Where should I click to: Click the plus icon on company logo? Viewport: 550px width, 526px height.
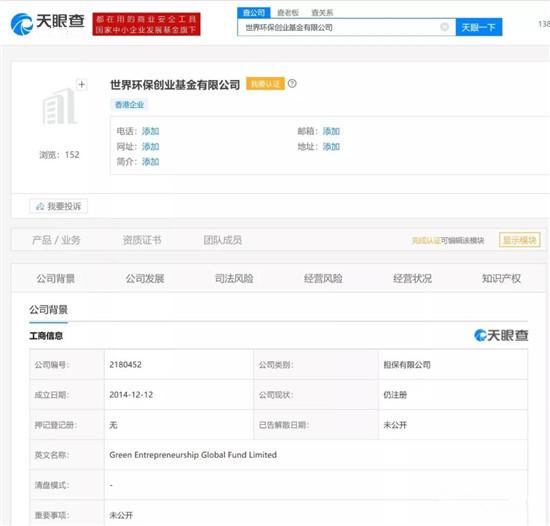click(x=82, y=85)
